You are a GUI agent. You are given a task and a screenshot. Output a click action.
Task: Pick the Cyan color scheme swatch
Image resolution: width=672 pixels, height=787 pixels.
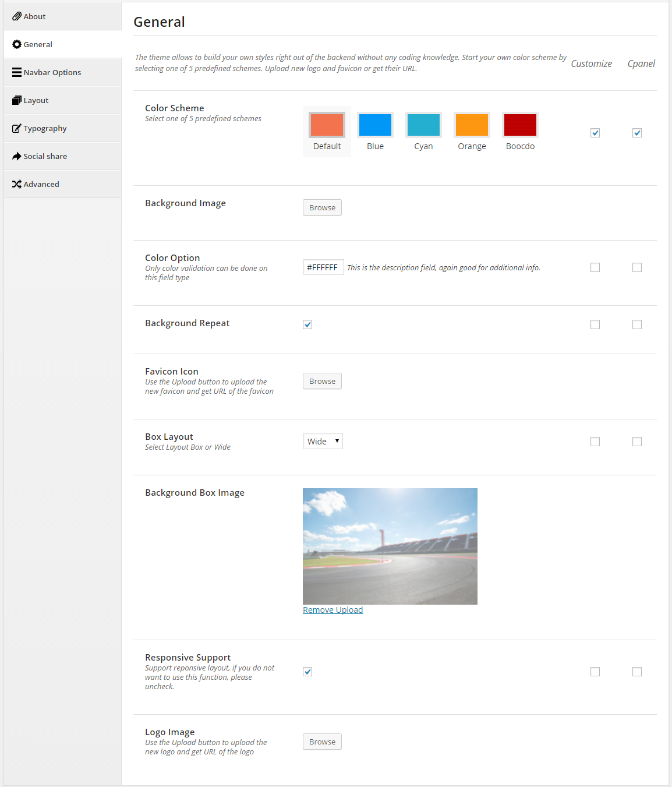(423, 125)
